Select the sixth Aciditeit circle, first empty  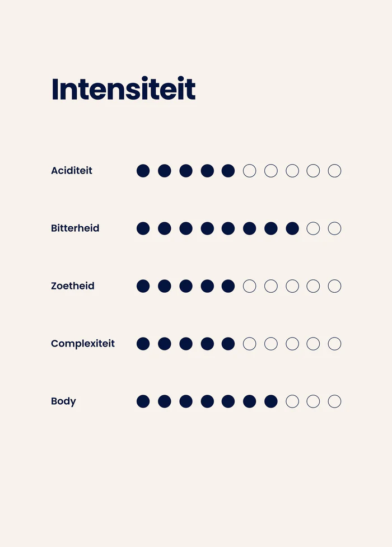tap(250, 171)
